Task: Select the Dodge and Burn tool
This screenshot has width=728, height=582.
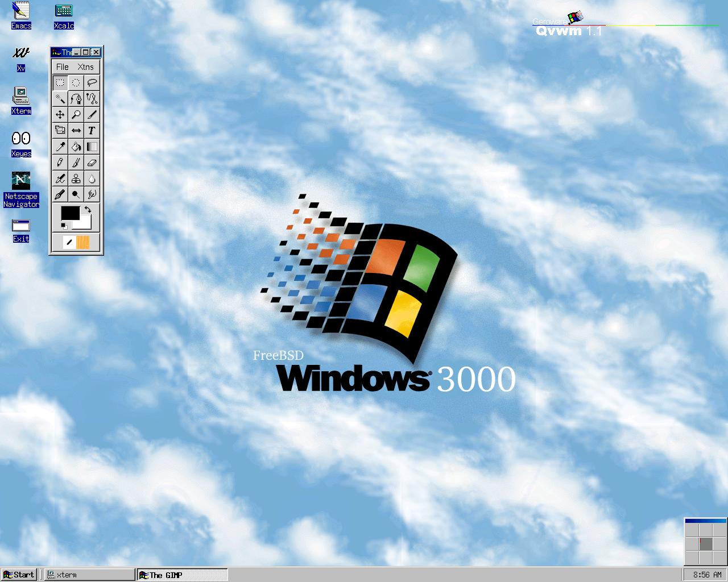Action: [76, 194]
